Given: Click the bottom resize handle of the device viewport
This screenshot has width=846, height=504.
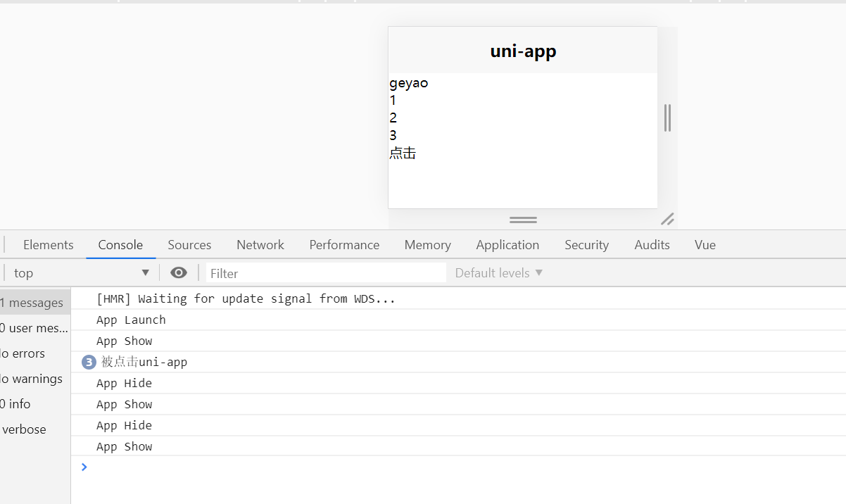Looking at the screenshot, I should pyautogui.click(x=523, y=220).
